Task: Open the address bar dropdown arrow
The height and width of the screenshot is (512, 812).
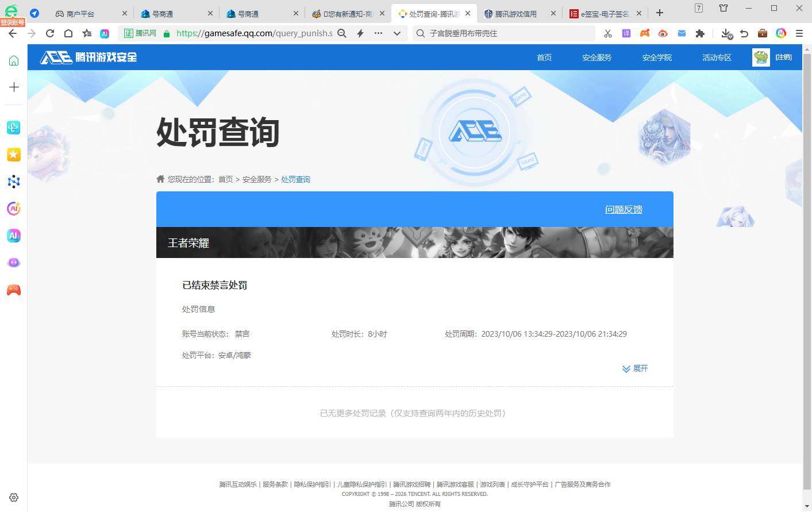Action: pos(397,33)
